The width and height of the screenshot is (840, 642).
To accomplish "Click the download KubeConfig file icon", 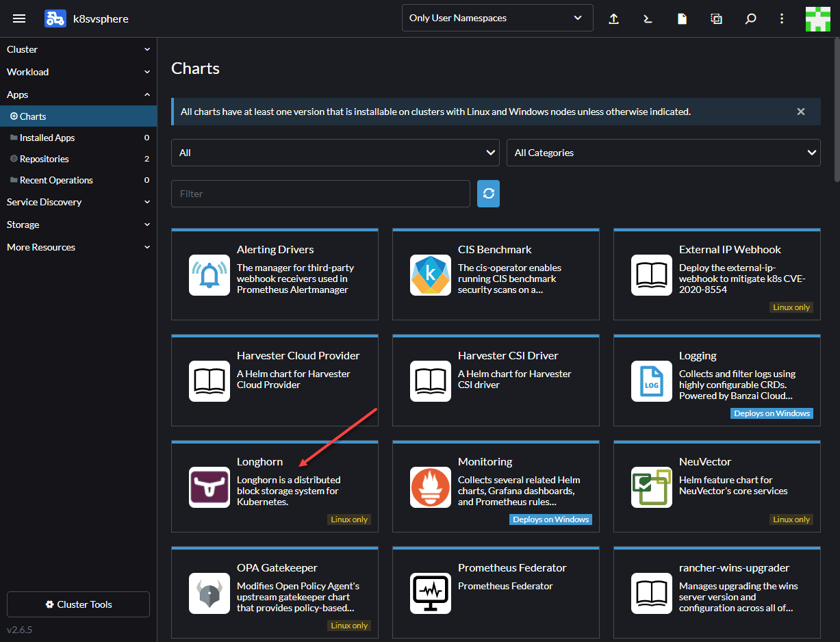I will [682, 18].
